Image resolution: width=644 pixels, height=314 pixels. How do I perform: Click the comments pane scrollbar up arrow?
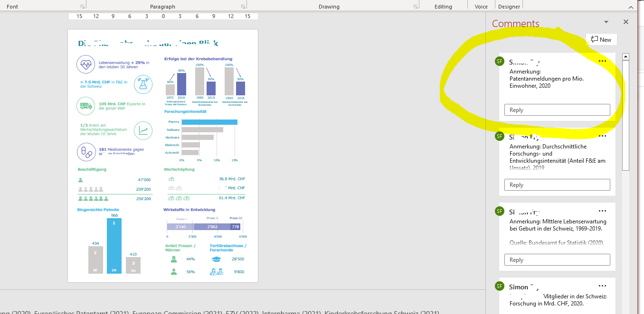point(625,56)
